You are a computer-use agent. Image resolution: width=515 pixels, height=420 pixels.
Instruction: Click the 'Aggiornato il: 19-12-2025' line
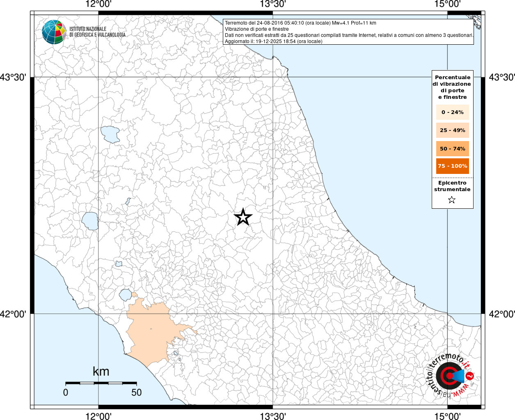click(x=274, y=41)
